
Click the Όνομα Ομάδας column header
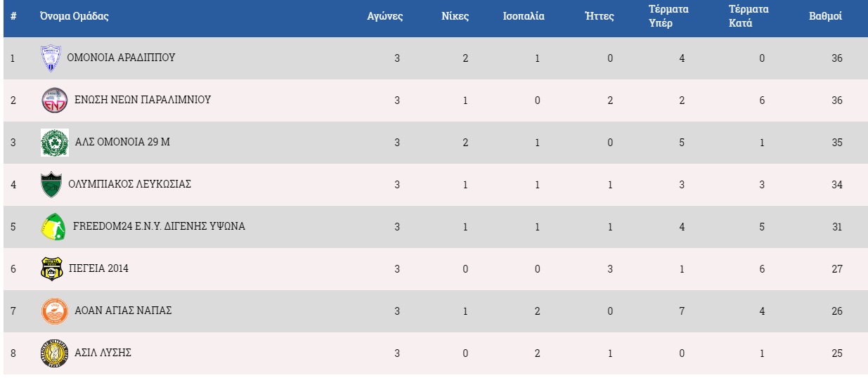[x=74, y=16]
